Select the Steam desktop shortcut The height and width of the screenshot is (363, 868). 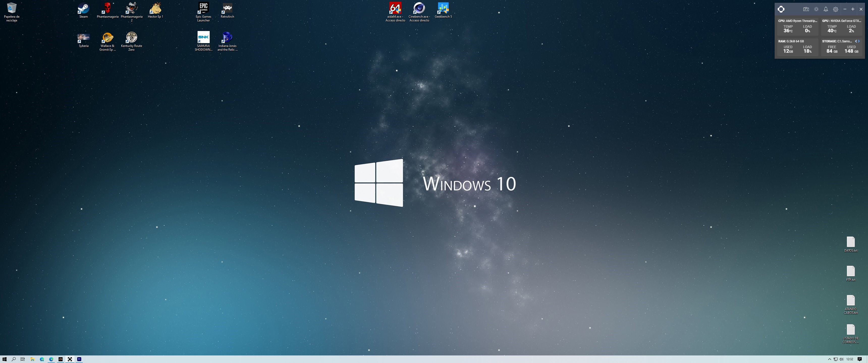(x=84, y=10)
